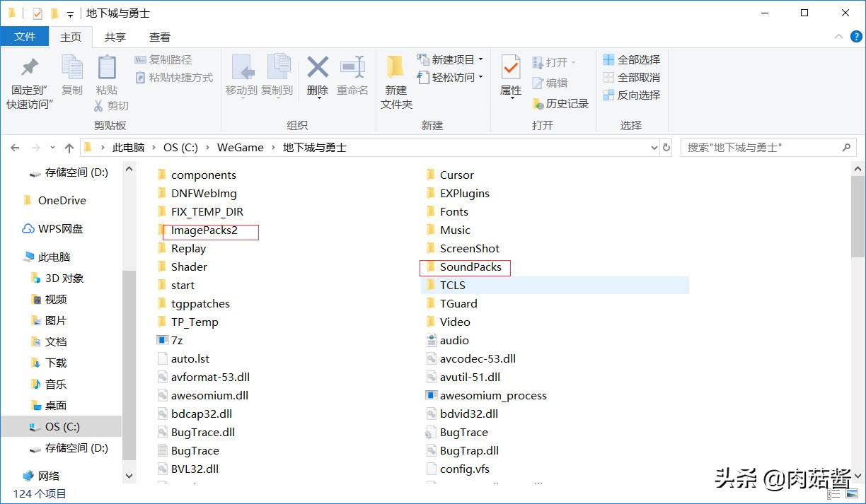Select the components folder
The width and height of the screenshot is (866, 504).
[x=196, y=175]
